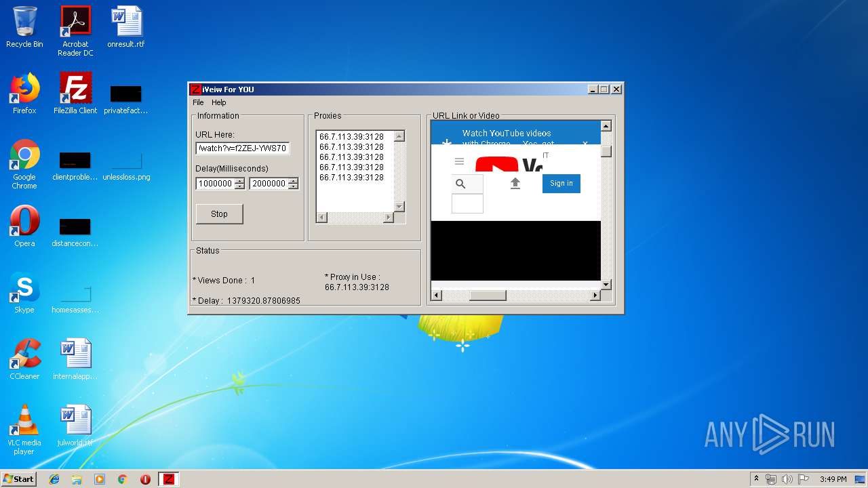Select the homesasses... desktop file
Image resolution: width=868 pixels, height=488 pixels.
click(x=75, y=298)
